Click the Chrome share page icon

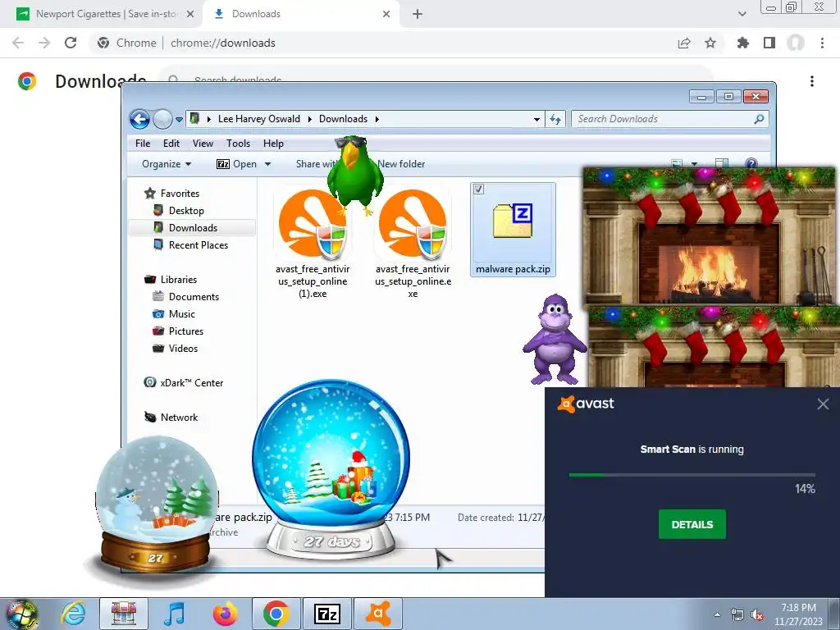point(684,43)
